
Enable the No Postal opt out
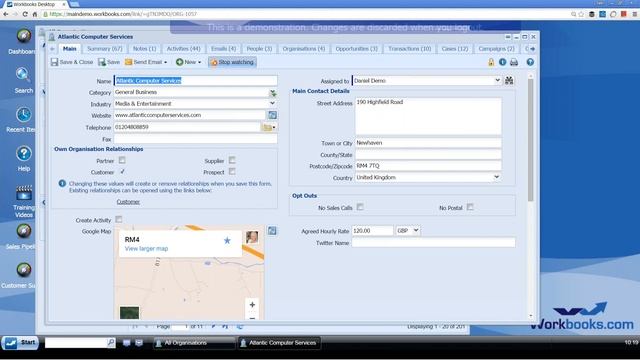coord(470,207)
